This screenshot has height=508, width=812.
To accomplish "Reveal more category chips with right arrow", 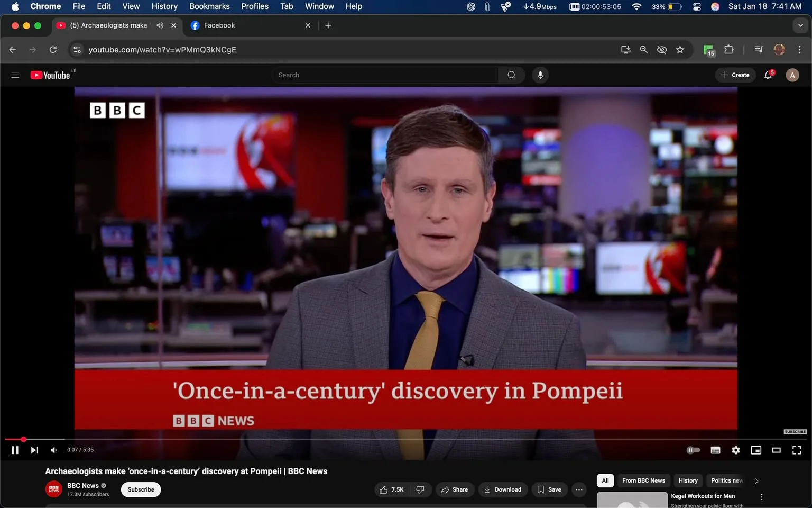I will click(756, 480).
